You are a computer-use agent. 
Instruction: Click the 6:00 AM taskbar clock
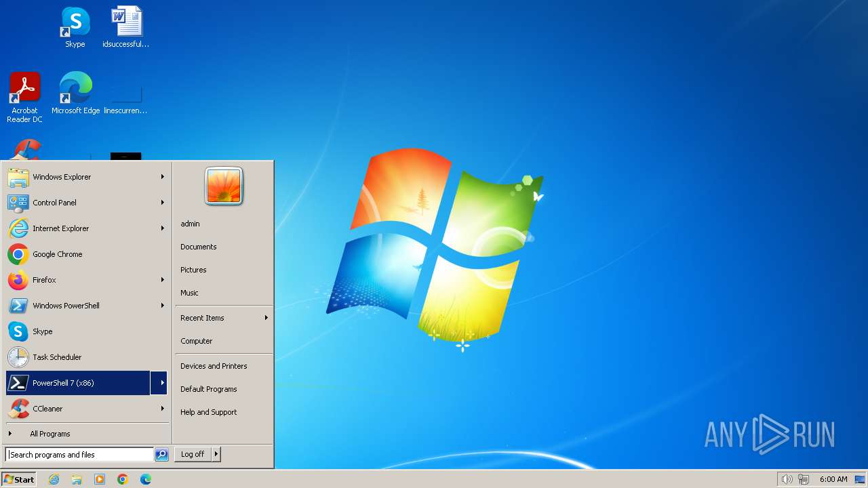click(x=833, y=479)
